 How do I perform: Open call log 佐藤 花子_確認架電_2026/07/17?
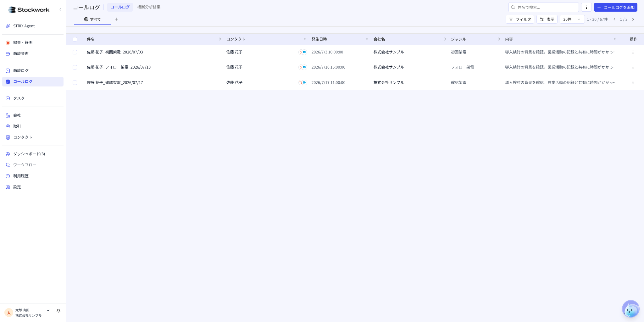pyautogui.click(x=115, y=83)
